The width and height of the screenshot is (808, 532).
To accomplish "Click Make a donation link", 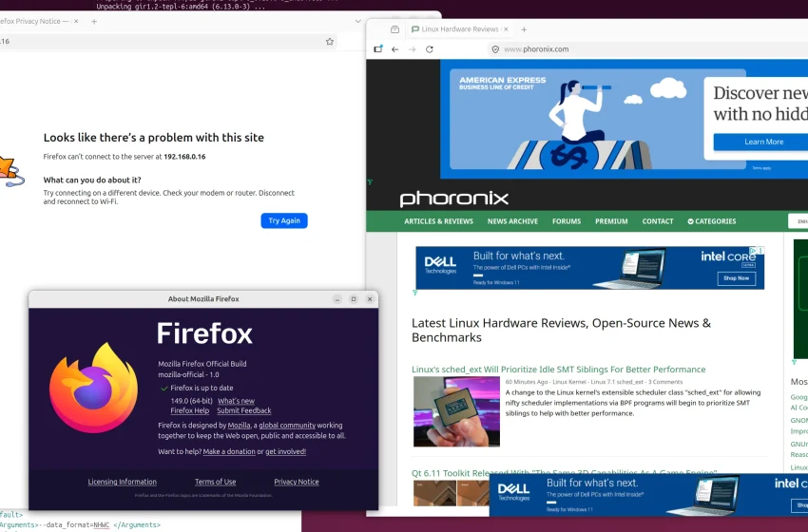I will [229, 451].
